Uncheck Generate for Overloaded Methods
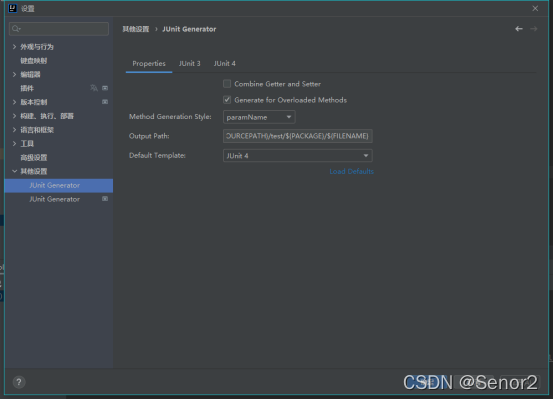Image resolution: width=553 pixels, height=400 pixels. [x=227, y=100]
